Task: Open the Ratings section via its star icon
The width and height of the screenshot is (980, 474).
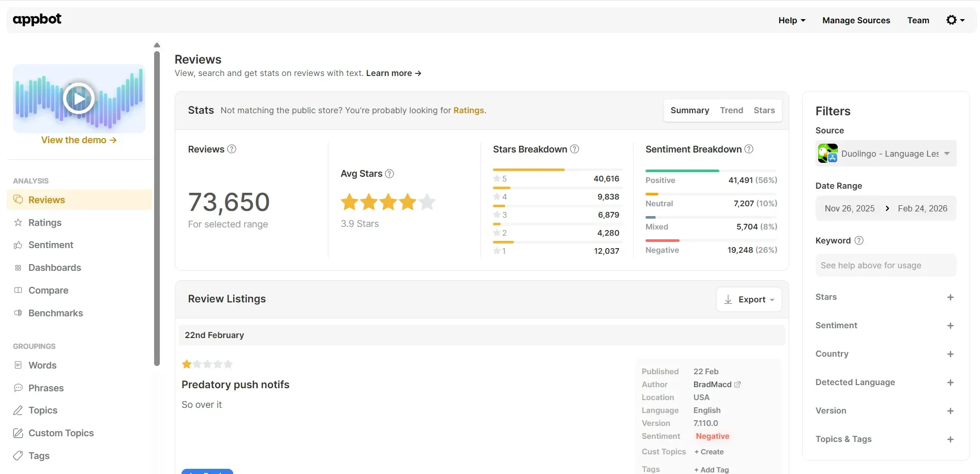Action: pos(18,223)
